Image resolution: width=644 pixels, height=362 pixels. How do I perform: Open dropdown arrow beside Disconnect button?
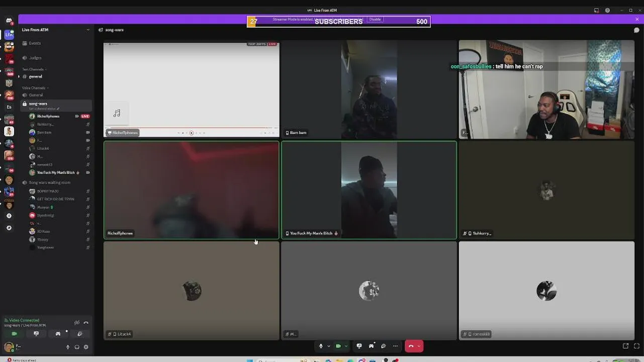pyautogui.click(x=419, y=346)
